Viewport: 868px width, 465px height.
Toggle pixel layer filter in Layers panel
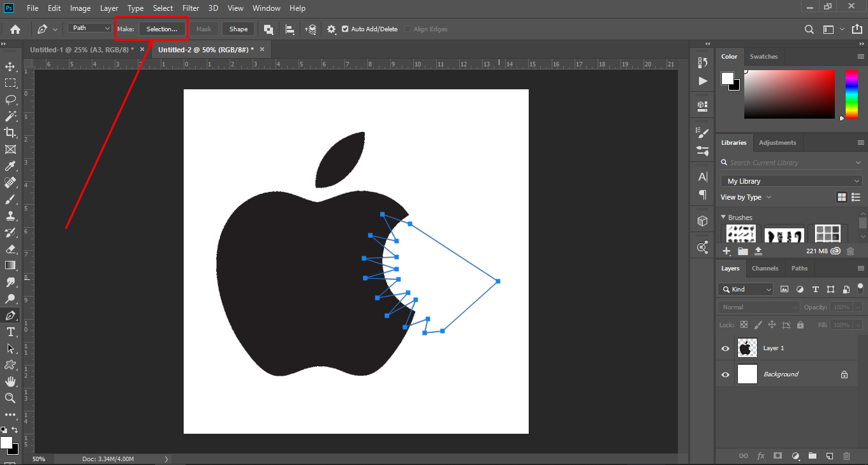point(784,289)
